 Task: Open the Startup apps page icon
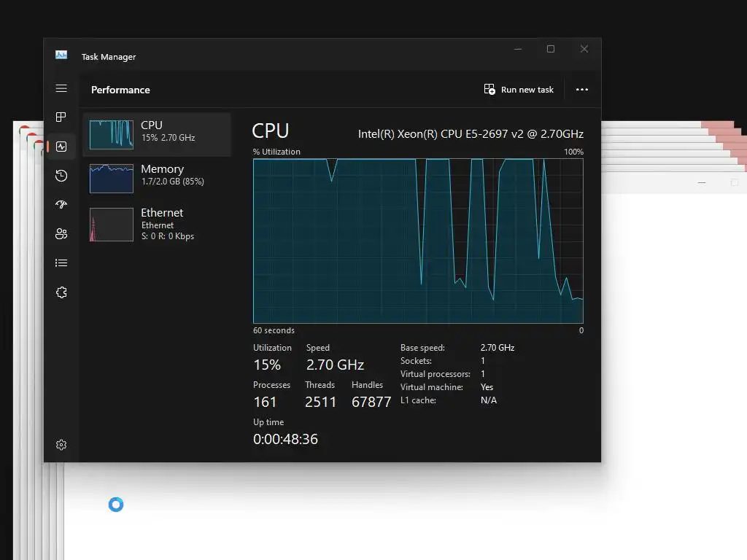pos(61,205)
